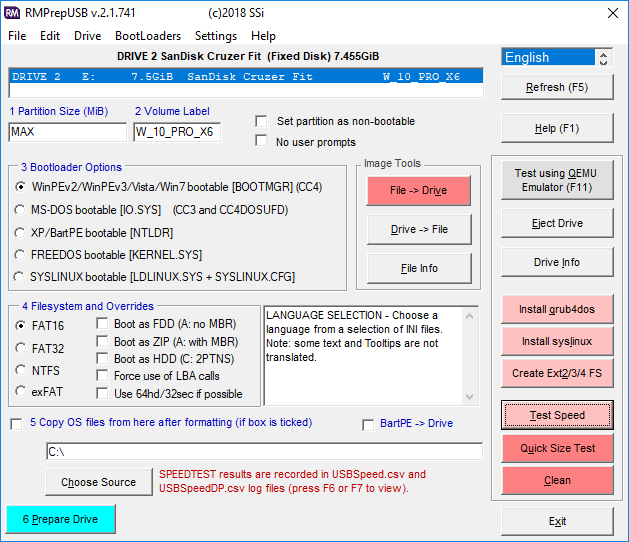Click the Refresh (F5) button
629x542 pixels.
557,88
